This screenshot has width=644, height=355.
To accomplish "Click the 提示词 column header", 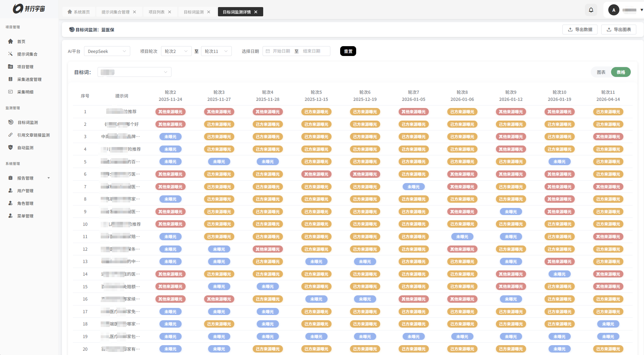I will click(122, 96).
